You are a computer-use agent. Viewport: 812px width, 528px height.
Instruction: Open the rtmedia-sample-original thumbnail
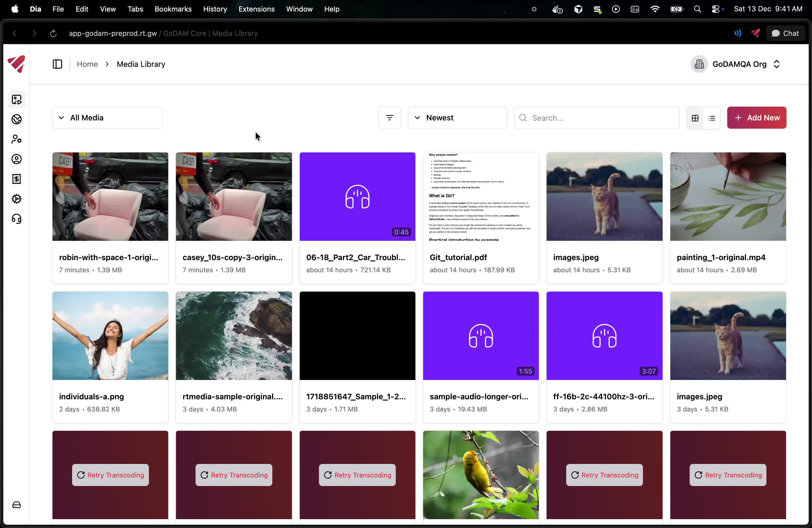[234, 336]
